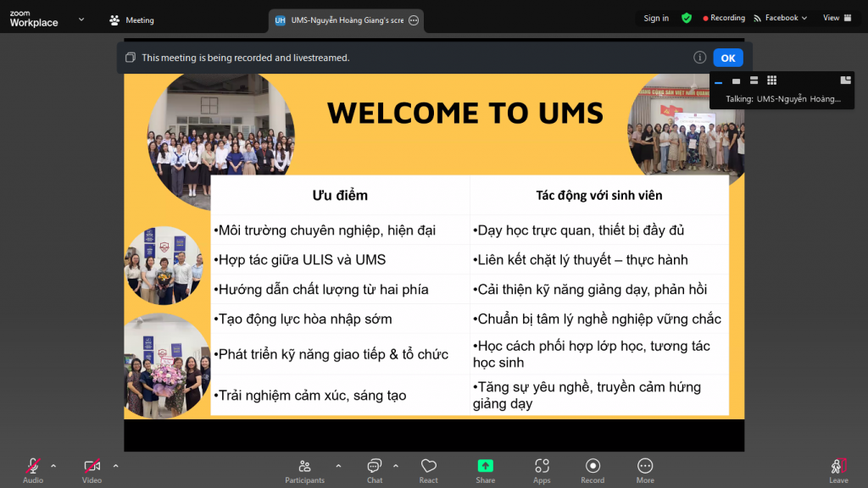Click the 'This meeting is being recorded' message
Viewport: 868px width, 488px height.
click(x=246, y=58)
